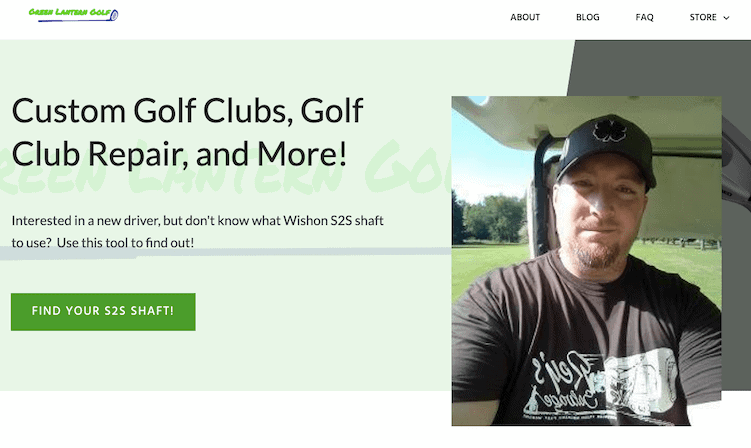751x448 pixels.
Task: Click the Custom Golf Clubs headline
Action: click(x=187, y=132)
